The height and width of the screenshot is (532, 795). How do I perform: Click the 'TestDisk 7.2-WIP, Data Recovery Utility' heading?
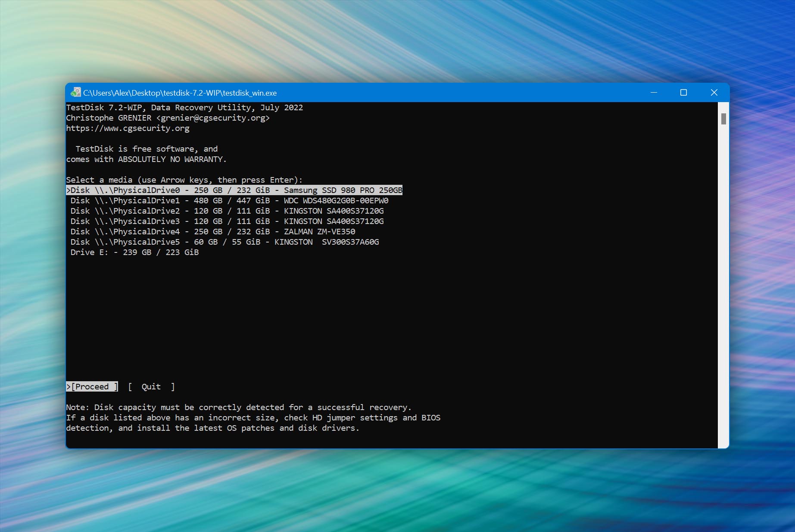pyautogui.click(x=184, y=107)
